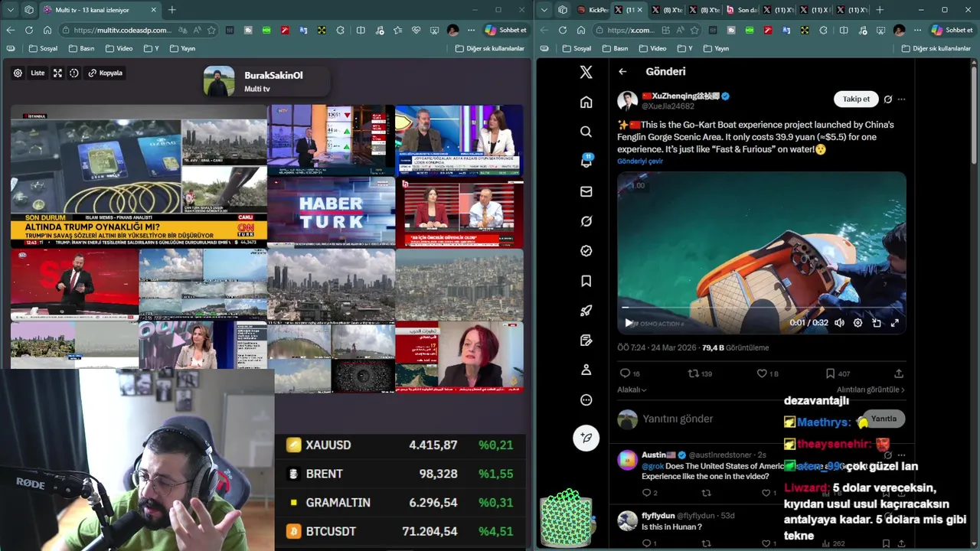Open post more options (…) menu
This screenshot has width=980, height=551.
pyautogui.click(x=901, y=99)
